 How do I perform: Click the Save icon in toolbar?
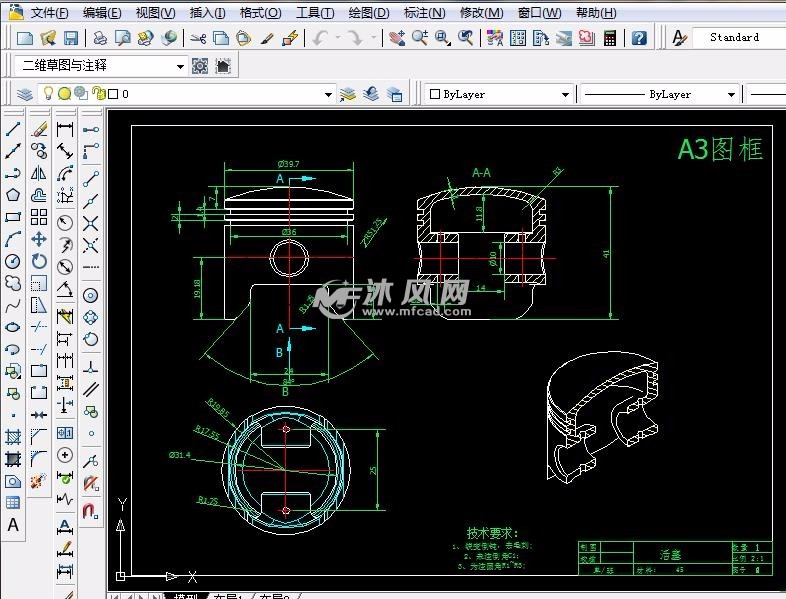pos(71,38)
